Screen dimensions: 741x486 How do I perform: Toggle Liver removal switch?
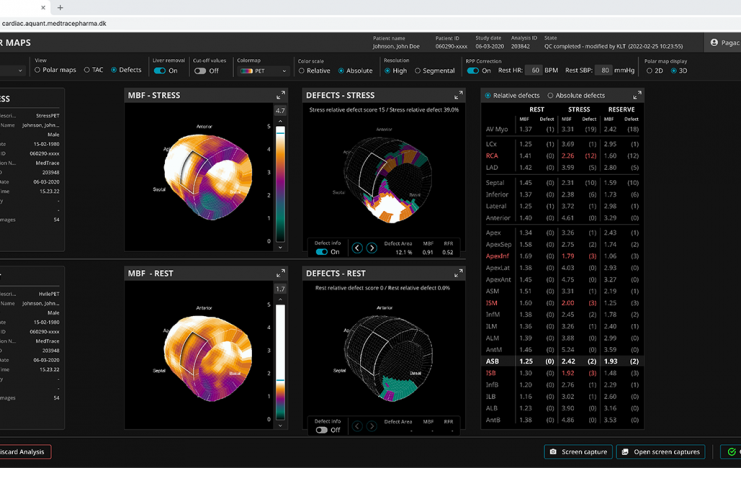(160, 70)
